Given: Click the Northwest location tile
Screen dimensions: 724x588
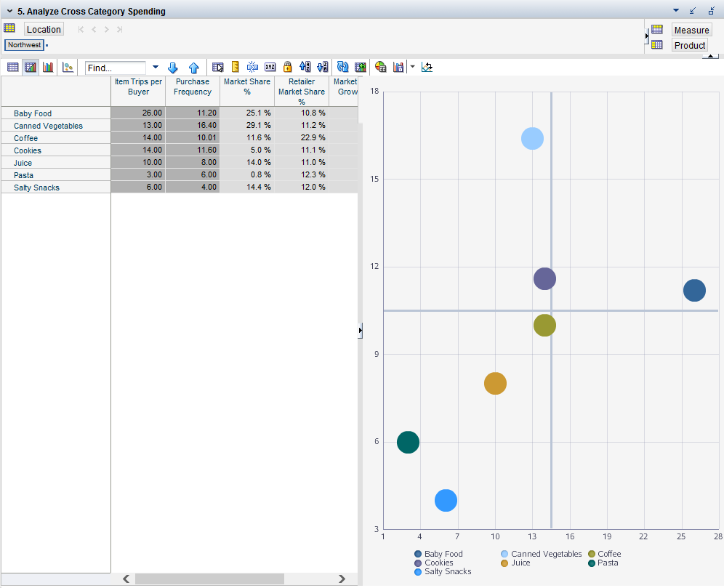Looking at the screenshot, I should pyautogui.click(x=24, y=45).
